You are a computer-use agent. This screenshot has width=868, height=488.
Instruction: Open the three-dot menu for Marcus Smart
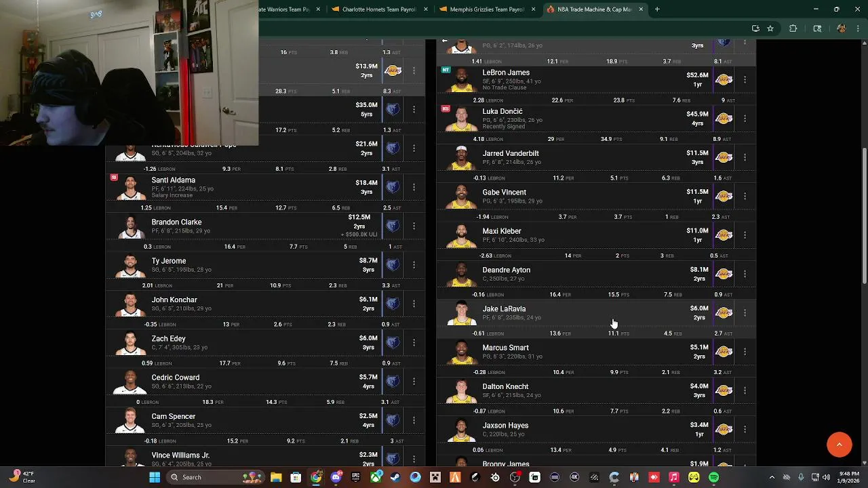745,352
